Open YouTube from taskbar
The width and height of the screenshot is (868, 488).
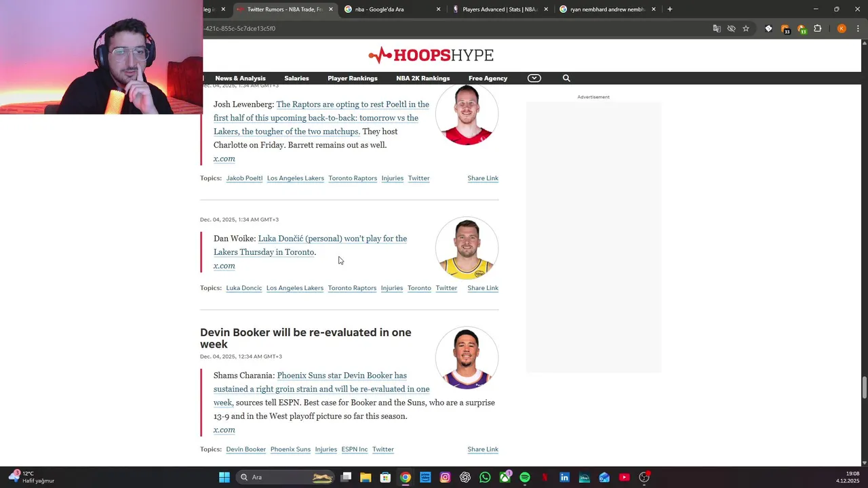click(624, 477)
